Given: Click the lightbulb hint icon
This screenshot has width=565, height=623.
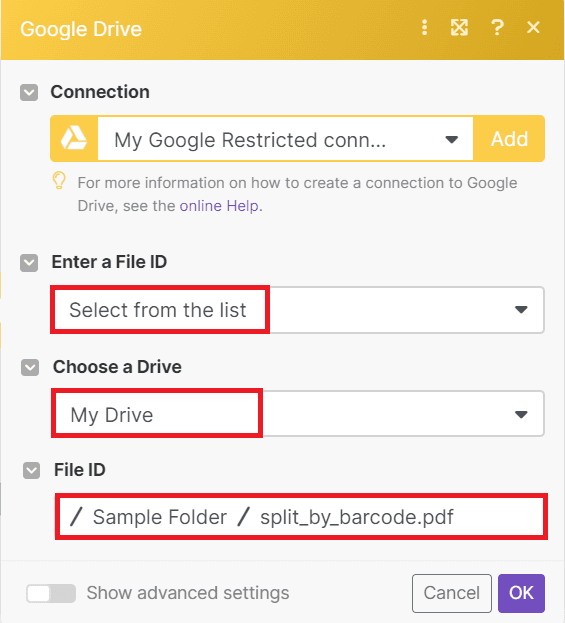Looking at the screenshot, I should tap(59, 181).
